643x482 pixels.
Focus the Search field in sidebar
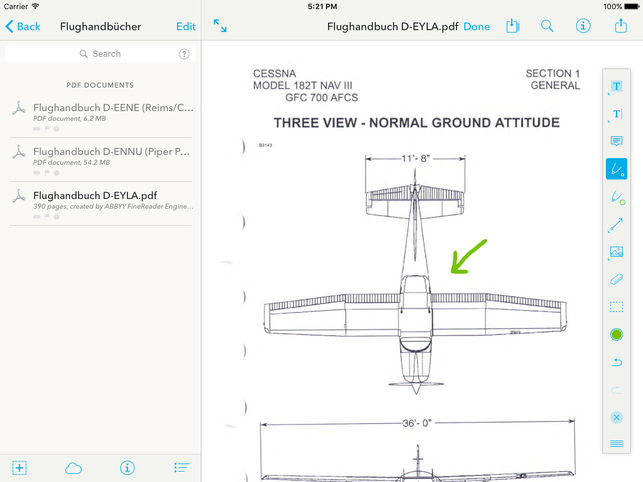100,54
